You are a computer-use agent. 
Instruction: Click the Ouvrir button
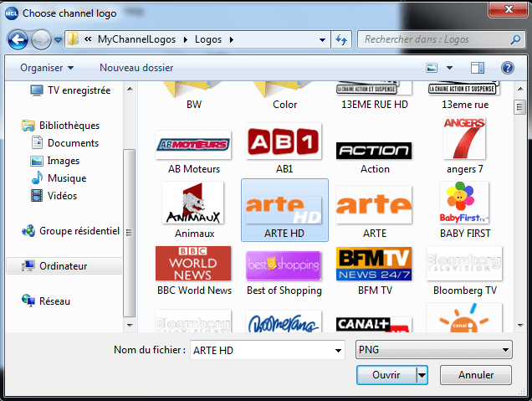386,375
